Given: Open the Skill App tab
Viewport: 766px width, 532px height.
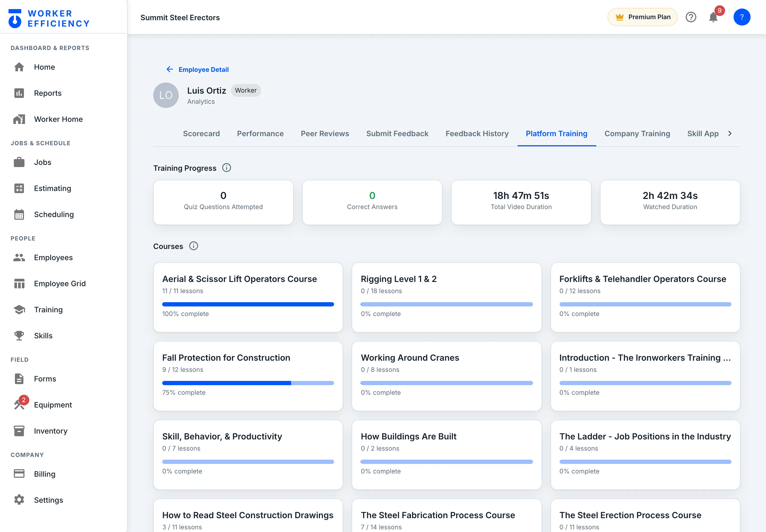Looking at the screenshot, I should tap(703, 134).
